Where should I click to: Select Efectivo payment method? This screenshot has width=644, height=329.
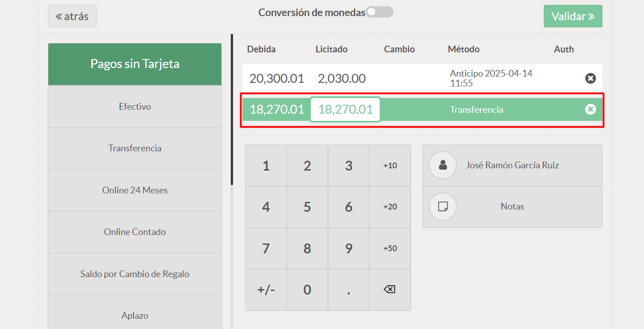pos(135,107)
